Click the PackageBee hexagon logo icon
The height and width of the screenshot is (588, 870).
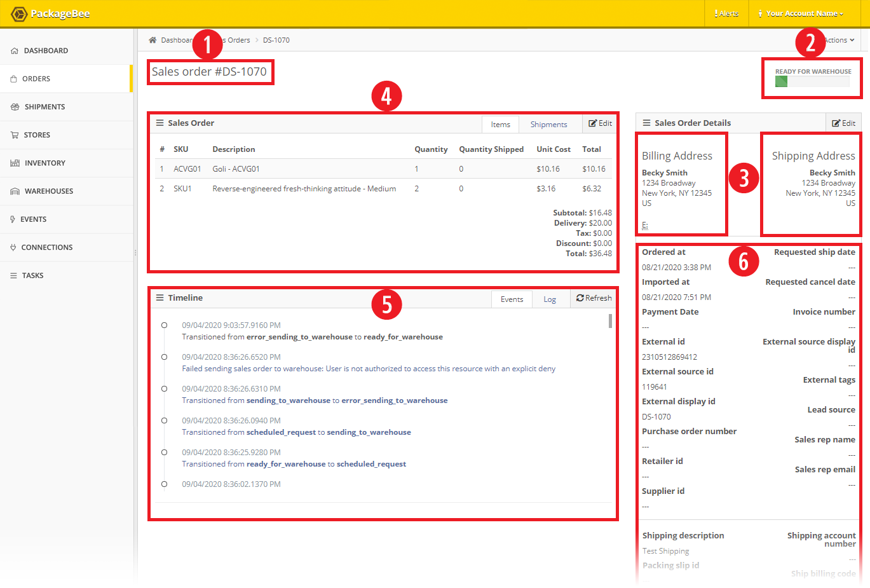tap(19, 13)
